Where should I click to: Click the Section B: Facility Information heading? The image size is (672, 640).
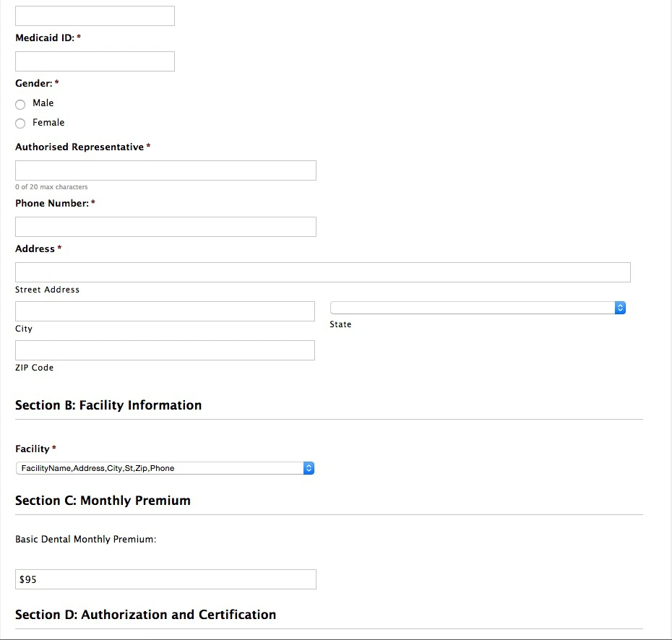108,405
